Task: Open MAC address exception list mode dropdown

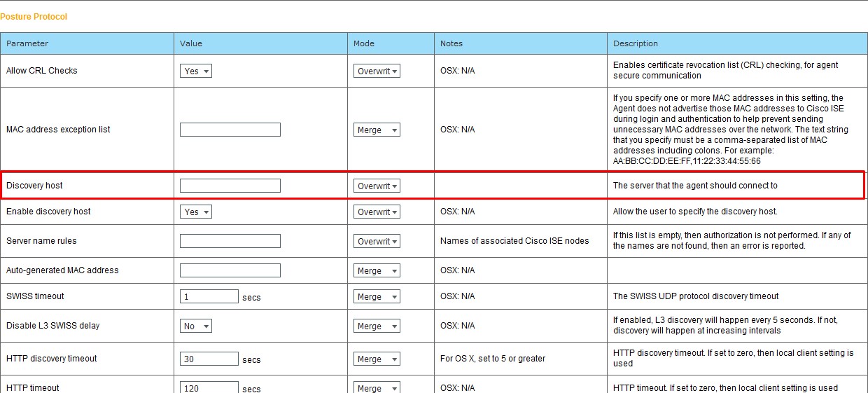Action: pos(377,130)
